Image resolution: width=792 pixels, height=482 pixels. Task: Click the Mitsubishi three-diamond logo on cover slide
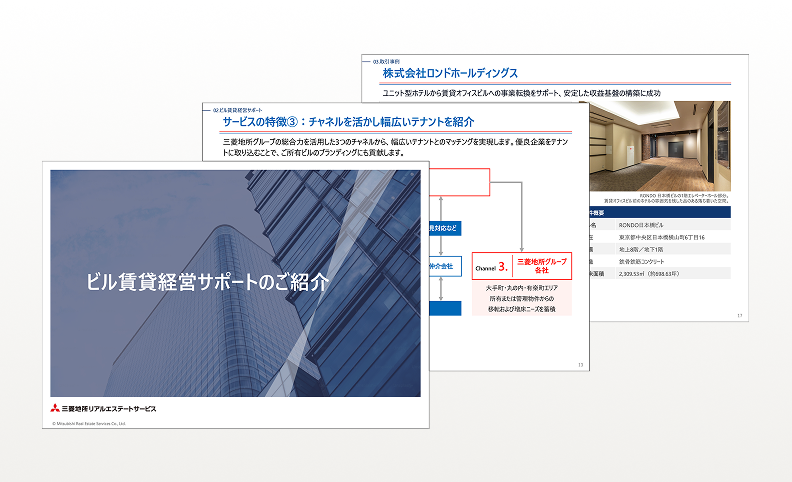point(55,408)
